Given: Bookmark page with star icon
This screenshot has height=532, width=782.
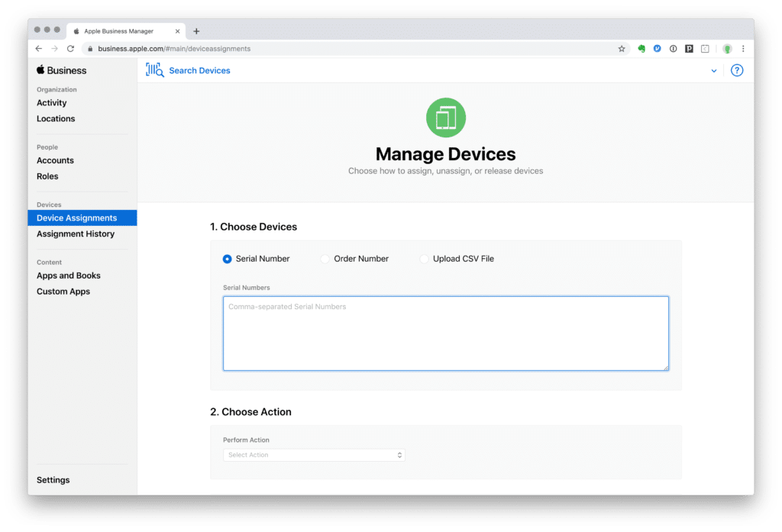Looking at the screenshot, I should (622, 48).
